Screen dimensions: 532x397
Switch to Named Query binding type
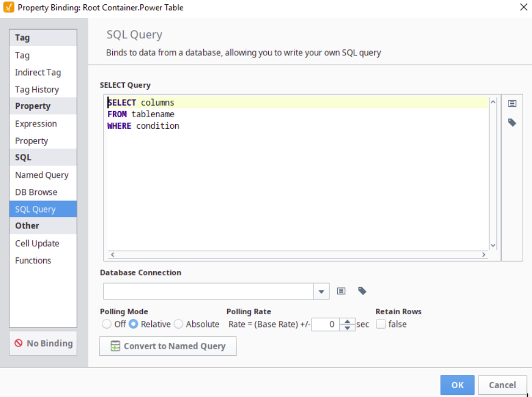coord(42,175)
